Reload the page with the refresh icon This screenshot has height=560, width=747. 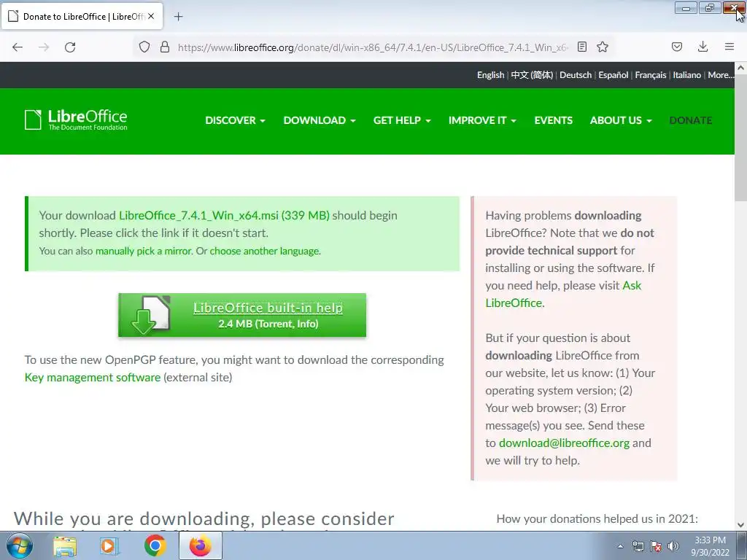coord(70,47)
